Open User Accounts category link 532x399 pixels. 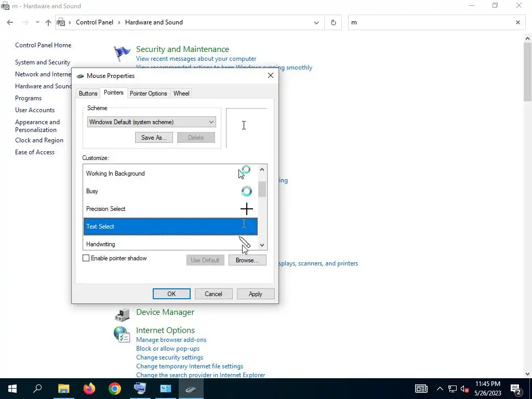click(35, 110)
